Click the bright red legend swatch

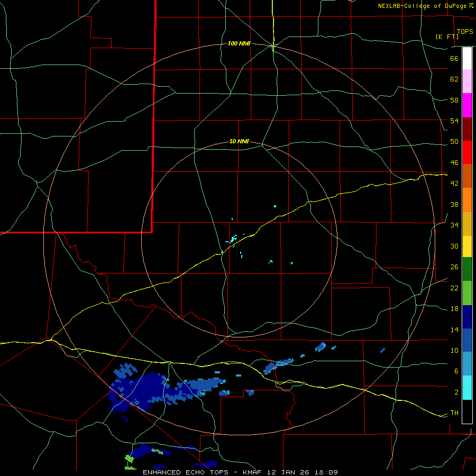pos(467,152)
